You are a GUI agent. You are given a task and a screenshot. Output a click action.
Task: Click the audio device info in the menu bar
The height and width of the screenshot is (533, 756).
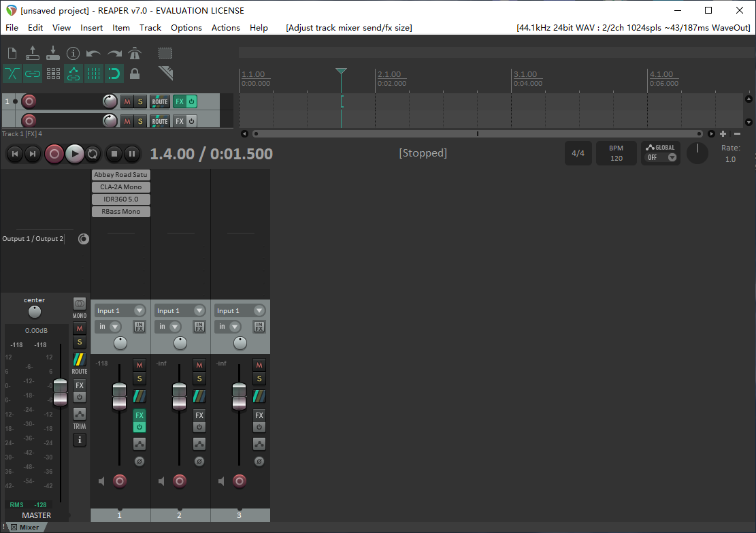click(633, 27)
